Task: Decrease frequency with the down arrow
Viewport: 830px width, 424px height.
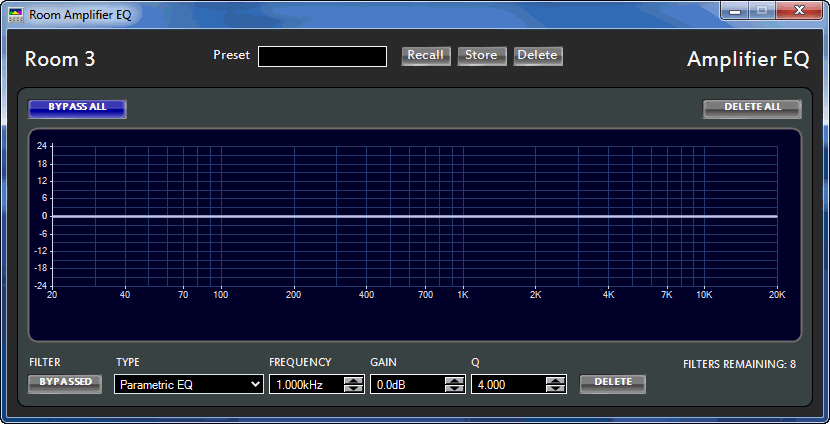Action: (x=353, y=389)
